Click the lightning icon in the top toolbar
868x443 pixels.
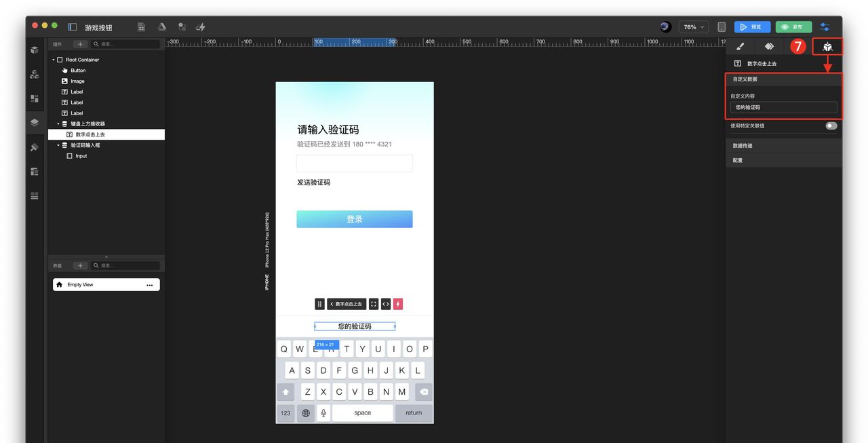(200, 26)
